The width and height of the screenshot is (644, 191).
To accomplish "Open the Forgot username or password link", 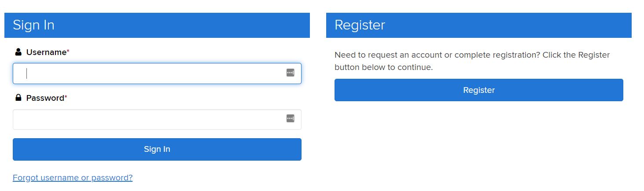I will point(73,178).
